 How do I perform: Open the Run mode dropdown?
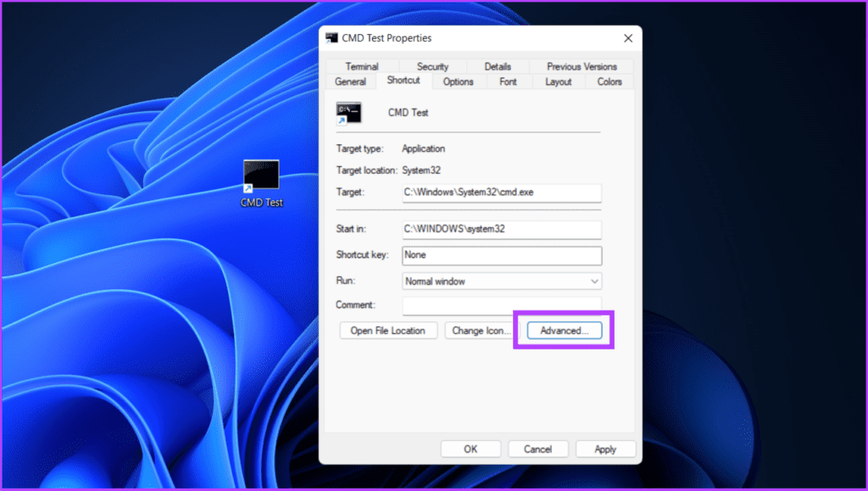point(501,281)
